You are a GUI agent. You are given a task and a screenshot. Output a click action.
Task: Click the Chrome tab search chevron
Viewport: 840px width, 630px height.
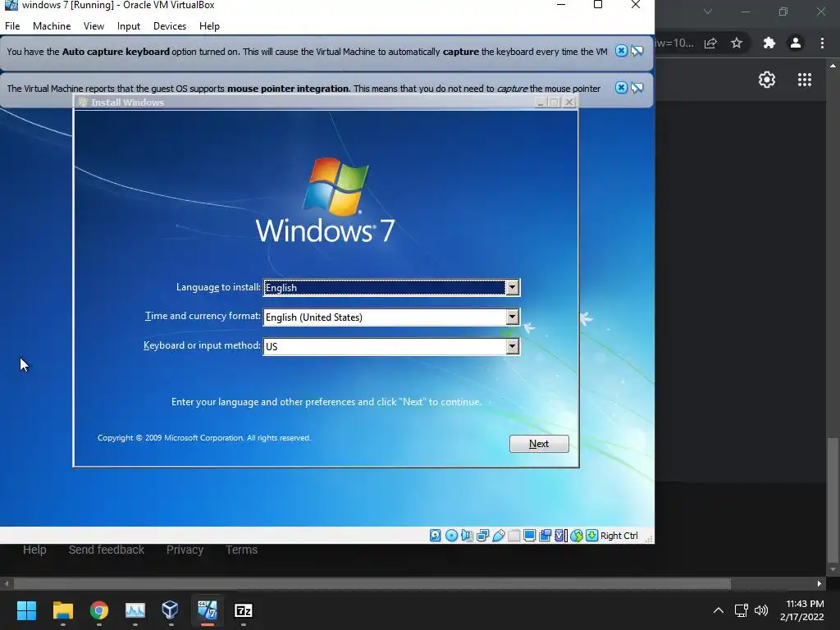708,11
